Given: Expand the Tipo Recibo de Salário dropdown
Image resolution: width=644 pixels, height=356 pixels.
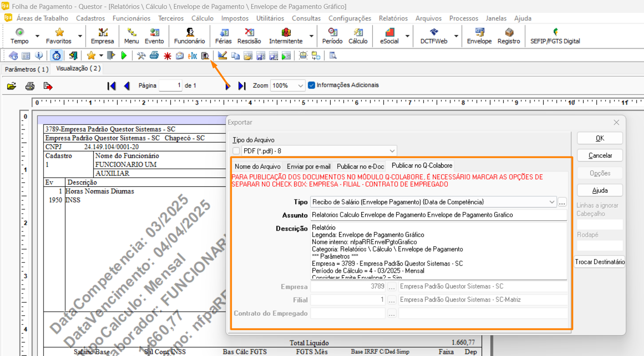Looking at the screenshot, I should pos(552,202).
